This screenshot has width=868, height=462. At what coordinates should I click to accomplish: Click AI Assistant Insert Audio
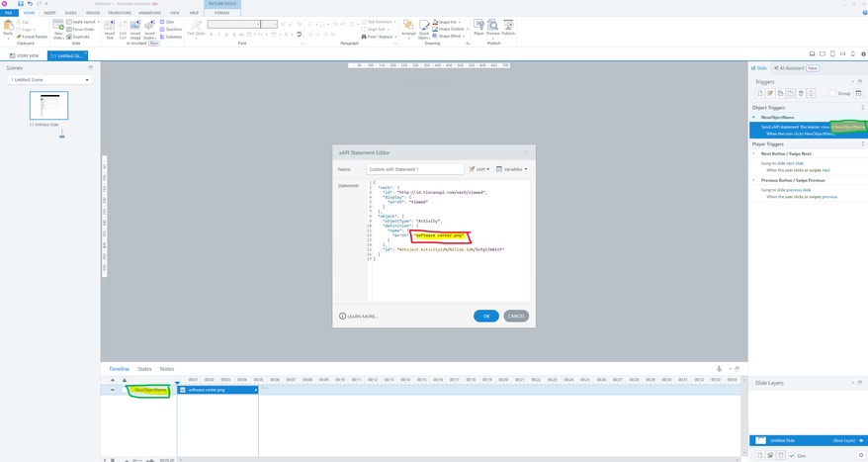(x=149, y=29)
